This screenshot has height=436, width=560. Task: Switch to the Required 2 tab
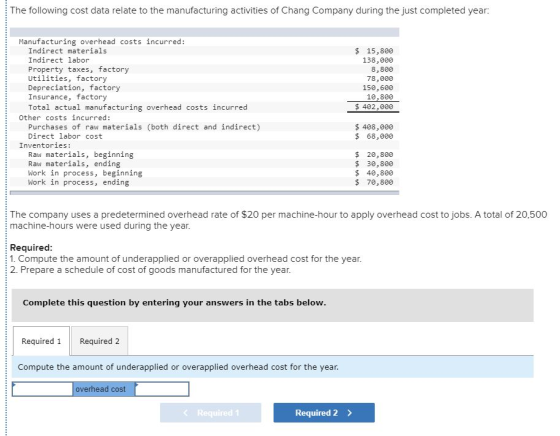point(100,341)
